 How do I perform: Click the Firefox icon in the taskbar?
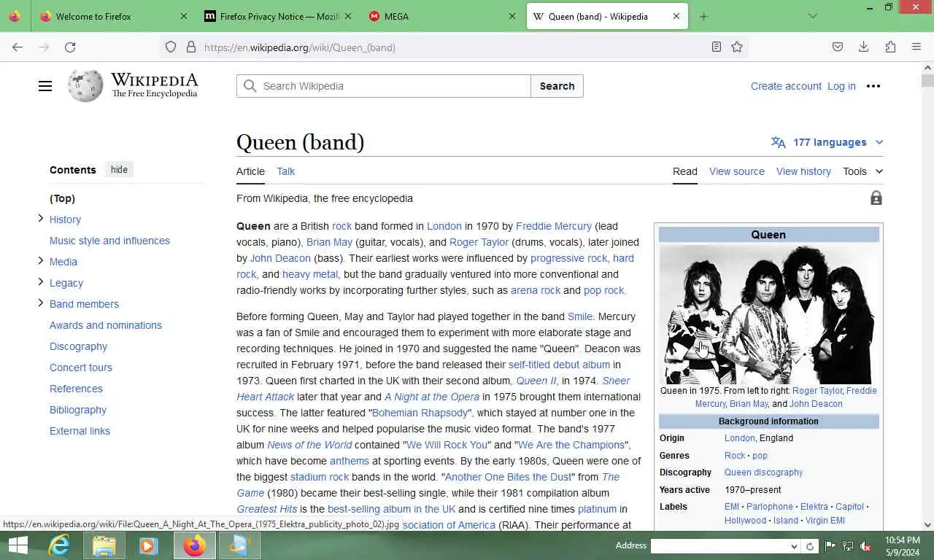coord(194,545)
